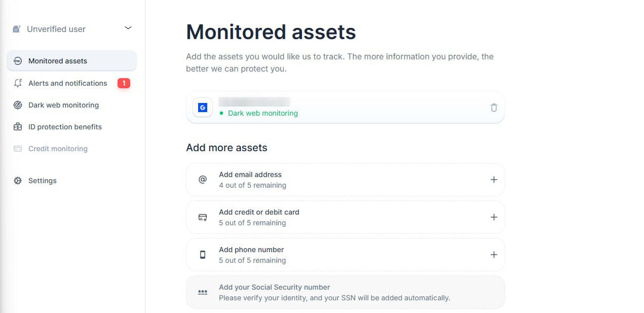The height and width of the screenshot is (313, 644).
Task: Open alerts via the bell icon
Action: click(17, 83)
